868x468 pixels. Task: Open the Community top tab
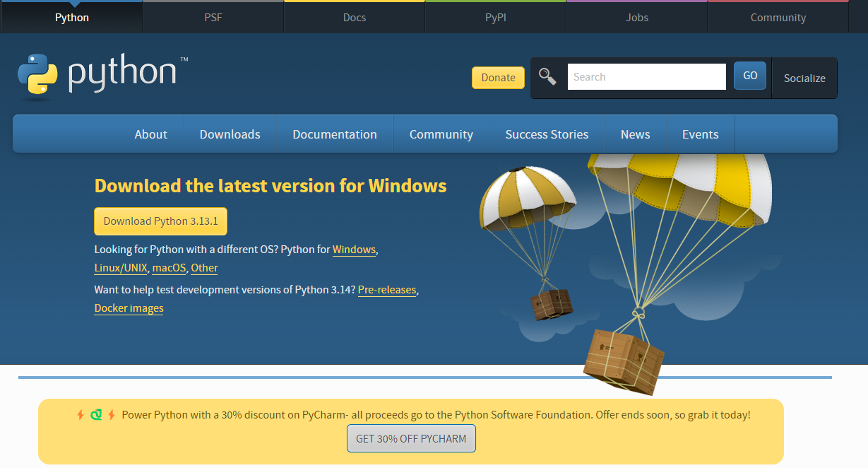[778, 17]
